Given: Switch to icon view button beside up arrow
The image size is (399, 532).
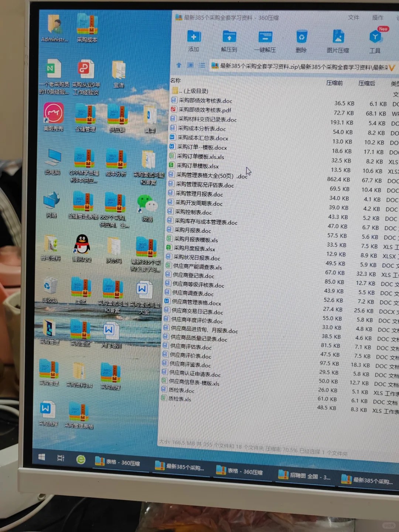Looking at the screenshot, I should [190, 65].
